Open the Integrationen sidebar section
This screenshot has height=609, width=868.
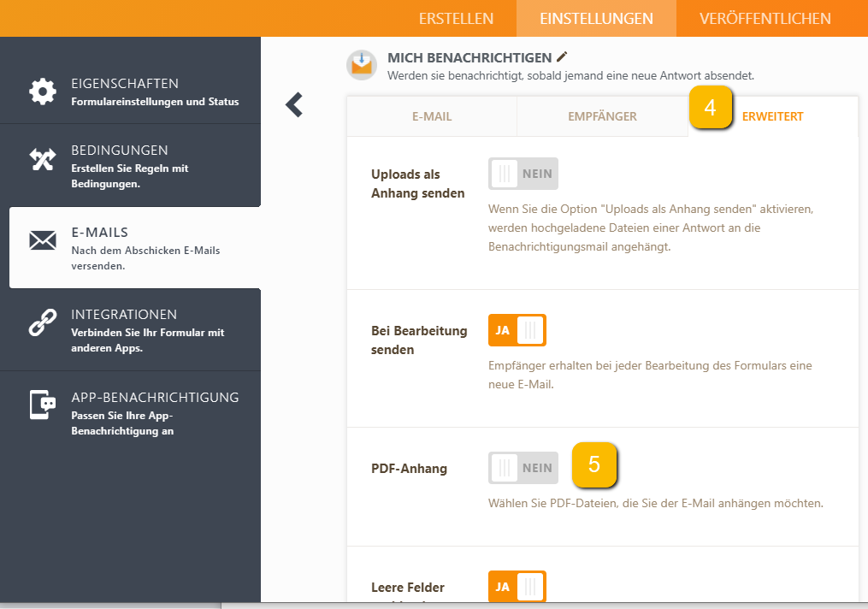tap(130, 330)
